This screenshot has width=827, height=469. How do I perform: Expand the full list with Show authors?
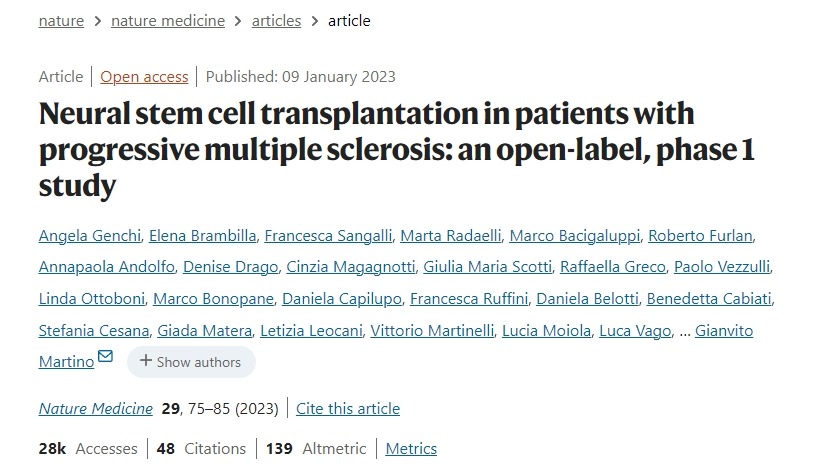point(190,362)
